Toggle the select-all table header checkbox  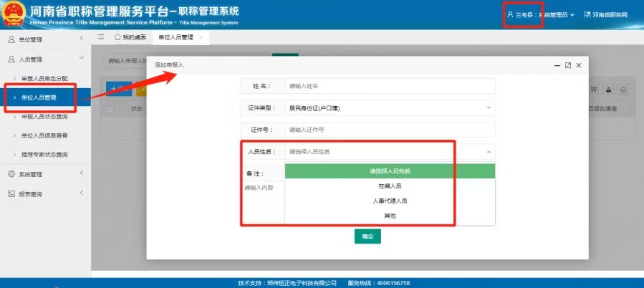click(110, 110)
